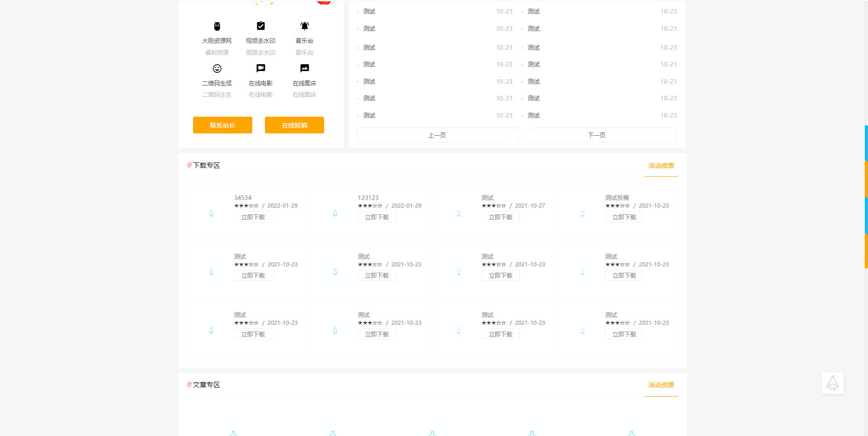868x436 pixels.
Task: Click date 2022-01-29 on the 34534 card
Action: click(x=283, y=206)
